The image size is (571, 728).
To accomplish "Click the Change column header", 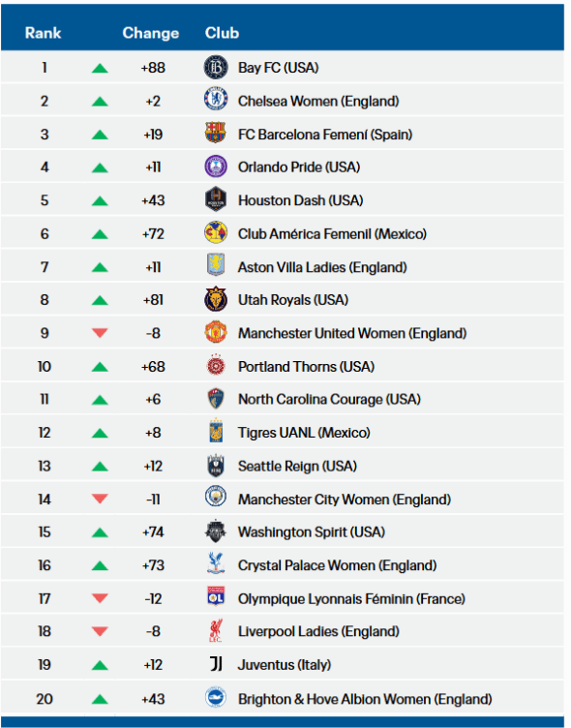I will 151,33.
